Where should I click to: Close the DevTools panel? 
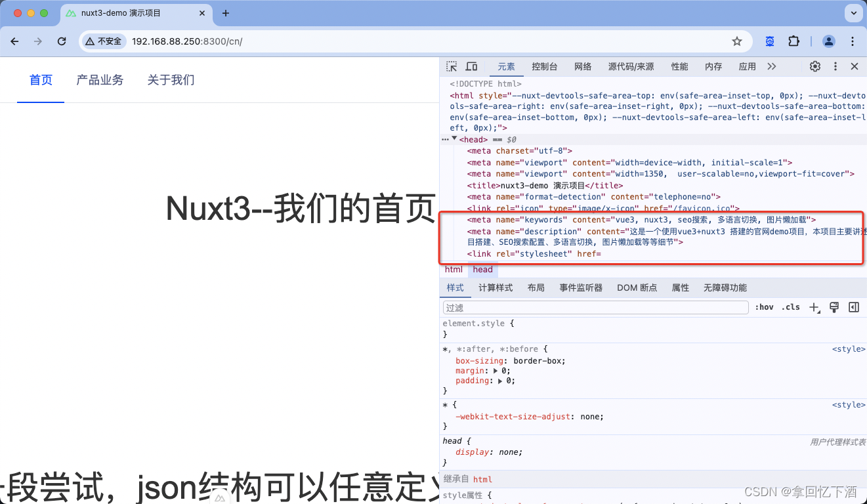[x=855, y=66]
